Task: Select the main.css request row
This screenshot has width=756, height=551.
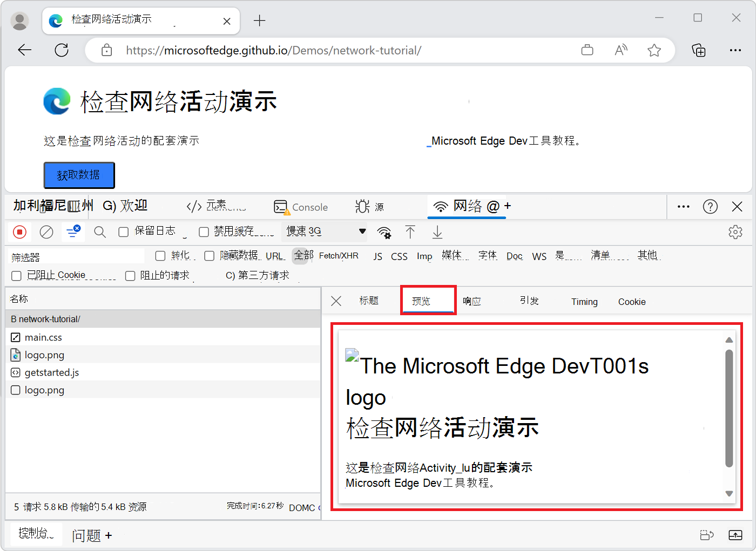Action: [x=163, y=337]
